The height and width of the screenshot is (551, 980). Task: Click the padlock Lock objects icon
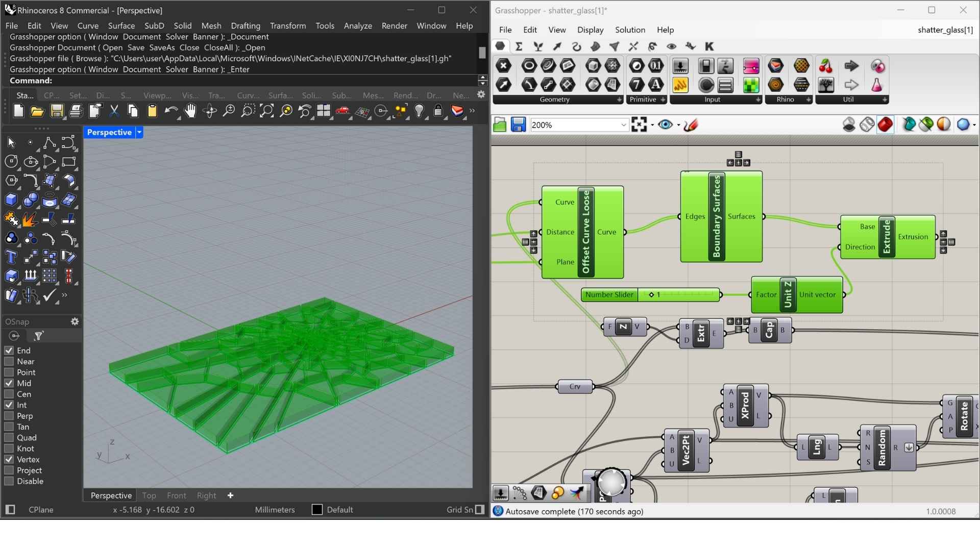[438, 111]
